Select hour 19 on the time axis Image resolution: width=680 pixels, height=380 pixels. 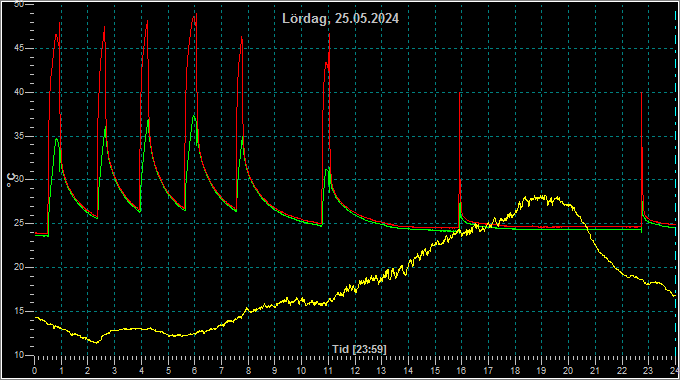tap(541, 371)
